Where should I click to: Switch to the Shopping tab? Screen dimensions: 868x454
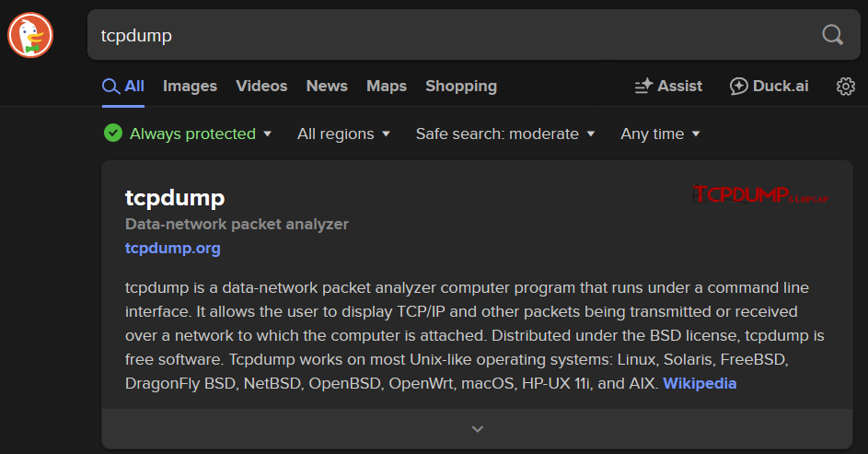coord(461,87)
